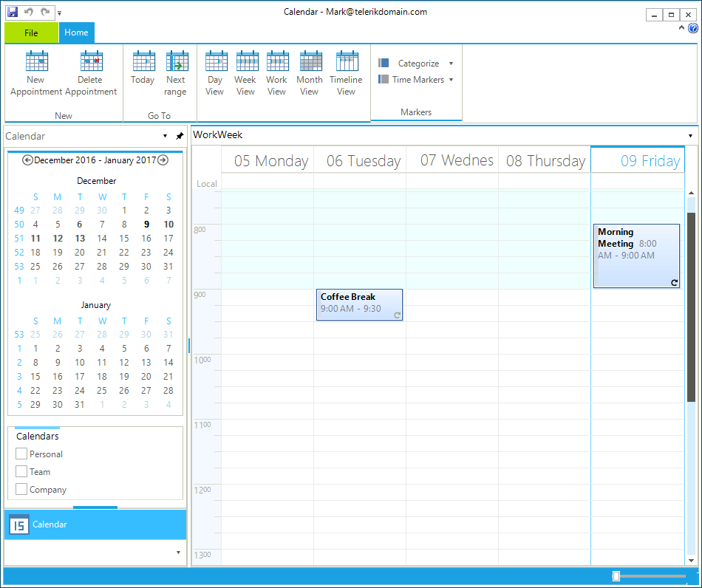Open the navigation pane overflow arrow
The image size is (702, 588).
click(178, 553)
